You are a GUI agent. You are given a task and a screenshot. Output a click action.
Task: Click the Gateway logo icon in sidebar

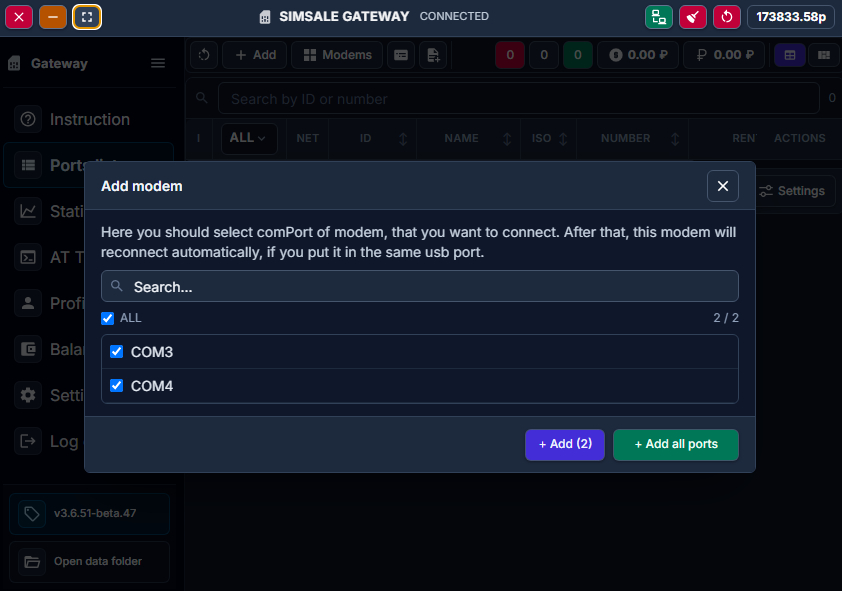click(14, 63)
